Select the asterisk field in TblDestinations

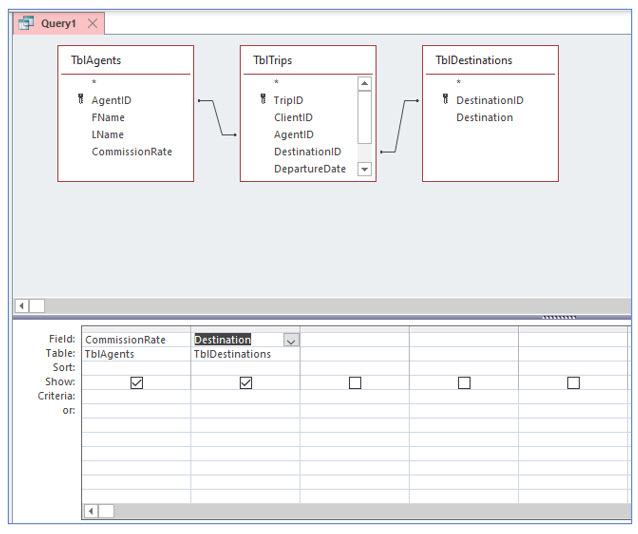[459, 82]
